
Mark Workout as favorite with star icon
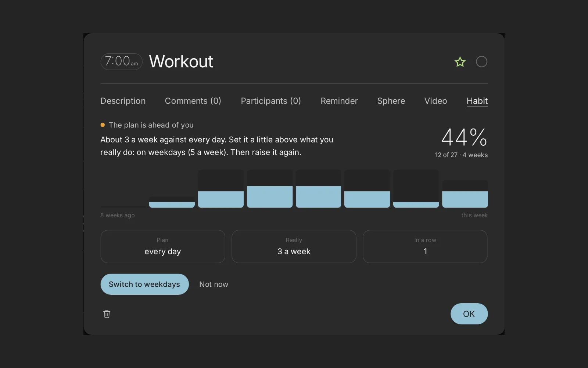pyautogui.click(x=460, y=62)
